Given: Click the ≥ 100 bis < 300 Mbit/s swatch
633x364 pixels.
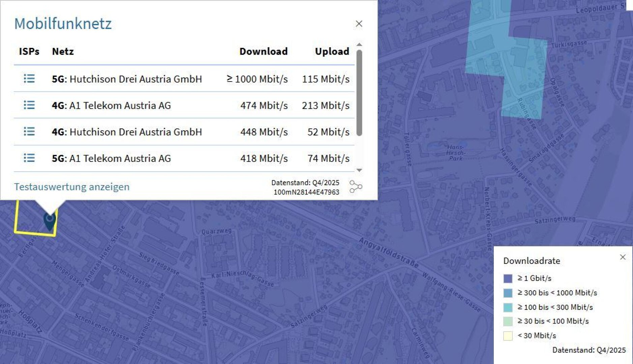Looking at the screenshot, I should (x=508, y=307).
